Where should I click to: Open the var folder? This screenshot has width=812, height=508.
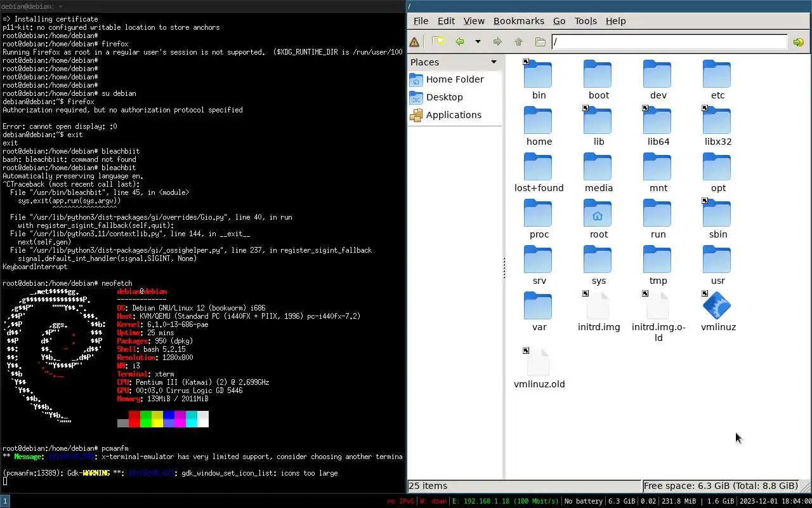tap(538, 306)
